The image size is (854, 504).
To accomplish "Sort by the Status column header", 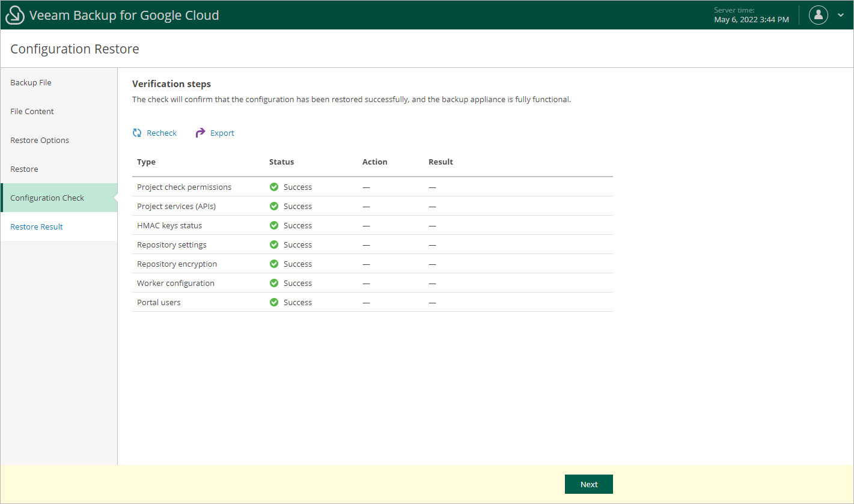I will pyautogui.click(x=281, y=162).
